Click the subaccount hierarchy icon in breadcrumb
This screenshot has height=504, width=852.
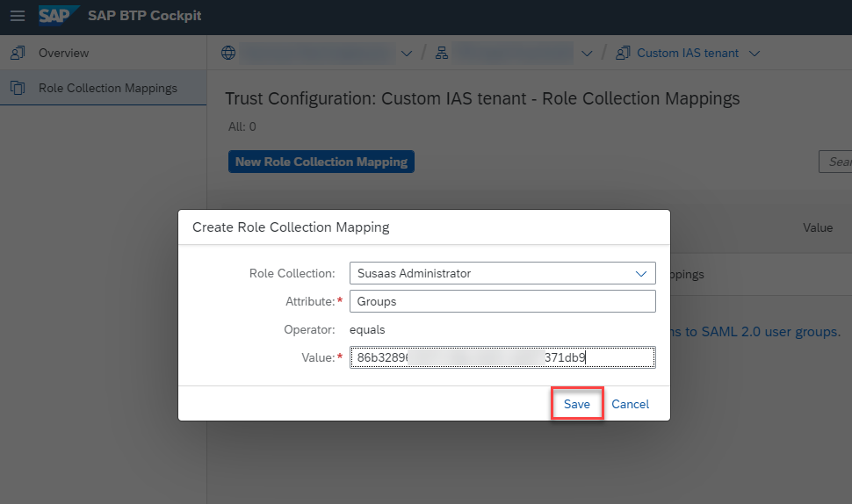tap(442, 53)
